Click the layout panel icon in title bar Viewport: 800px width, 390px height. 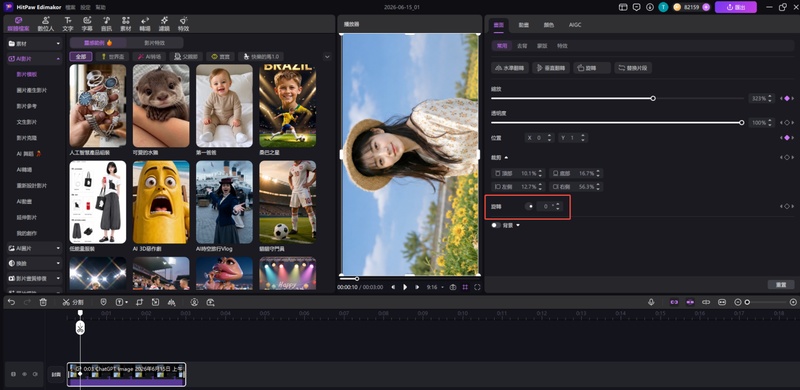623,7
